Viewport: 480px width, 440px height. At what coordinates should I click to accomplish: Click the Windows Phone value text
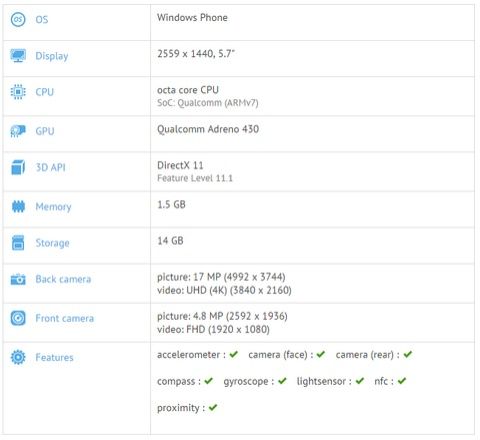[192, 17]
